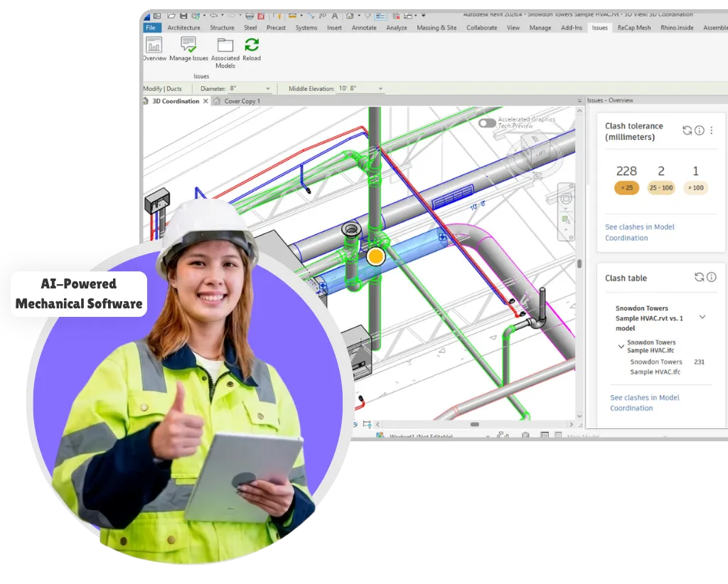This screenshot has width=728, height=584.
Task: Select the '< 25' clash tolerance filter
Action: click(626, 188)
